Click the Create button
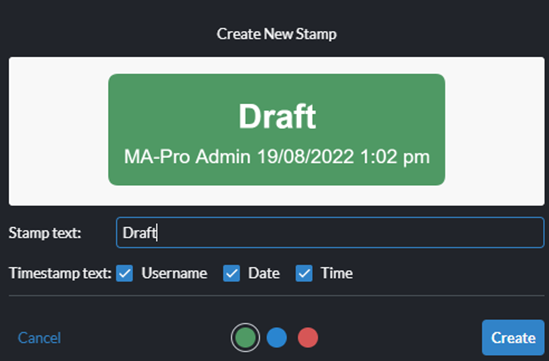The image size is (549, 361). click(513, 338)
